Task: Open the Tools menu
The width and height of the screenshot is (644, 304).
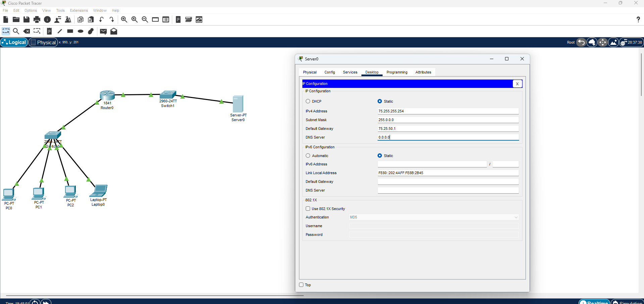Action: point(60,10)
